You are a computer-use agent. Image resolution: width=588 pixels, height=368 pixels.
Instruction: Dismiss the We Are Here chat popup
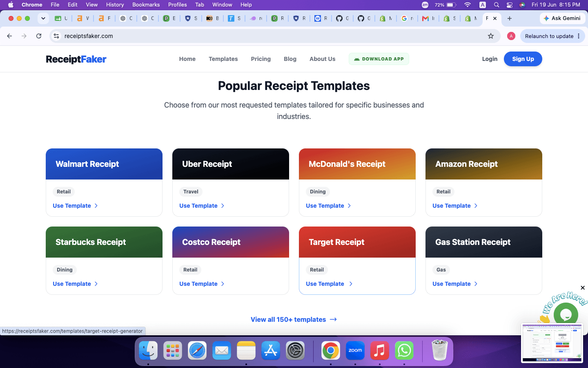(583, 288)
